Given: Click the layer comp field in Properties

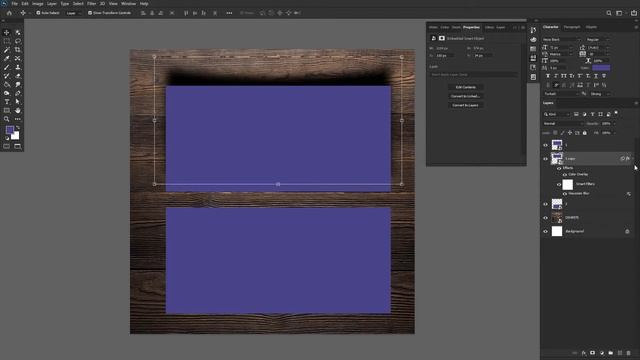Looking at the screenshot, I should click(473, 75).
